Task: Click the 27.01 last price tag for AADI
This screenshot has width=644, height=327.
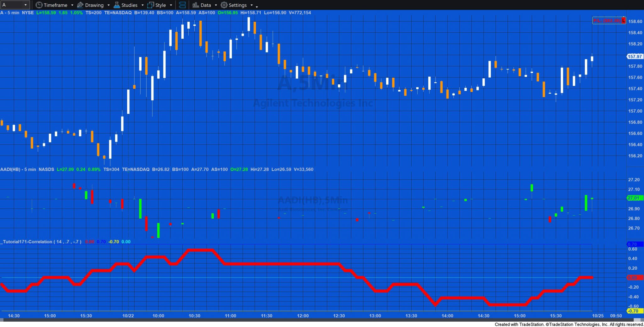Action: [634, 198]
